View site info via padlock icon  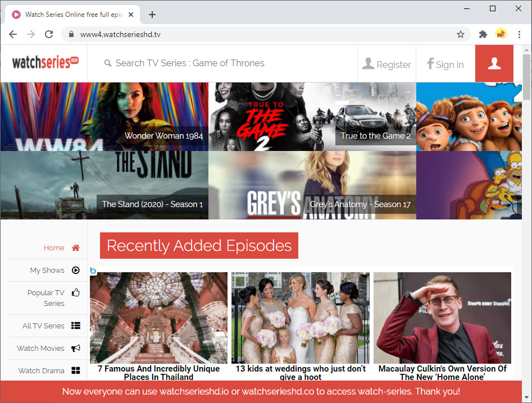[71, 34]
